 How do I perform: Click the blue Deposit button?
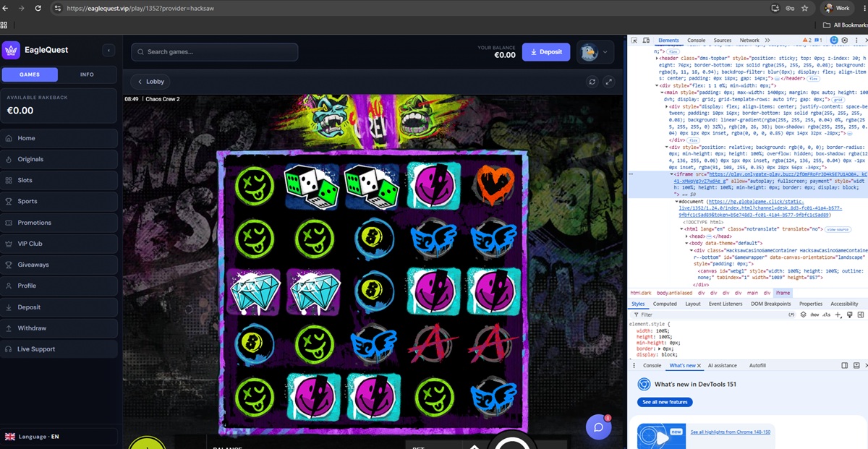tap(546, 52)
